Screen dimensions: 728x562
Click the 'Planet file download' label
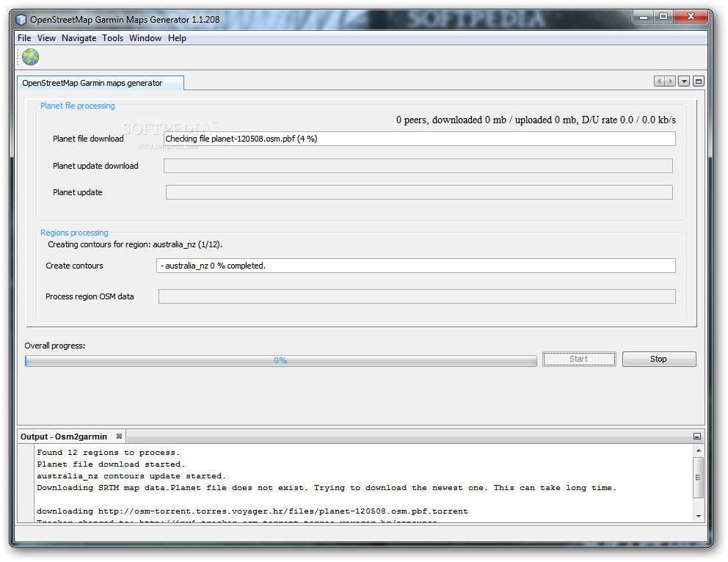pos(88,139)
